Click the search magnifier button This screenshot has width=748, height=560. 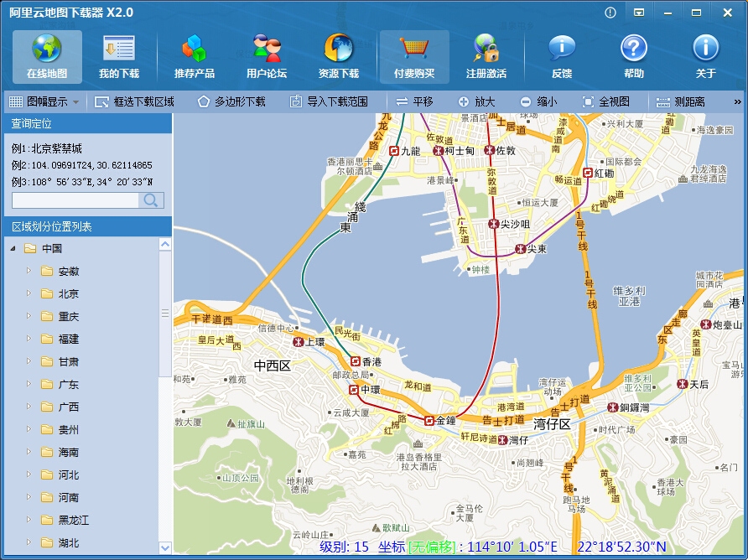151,200
